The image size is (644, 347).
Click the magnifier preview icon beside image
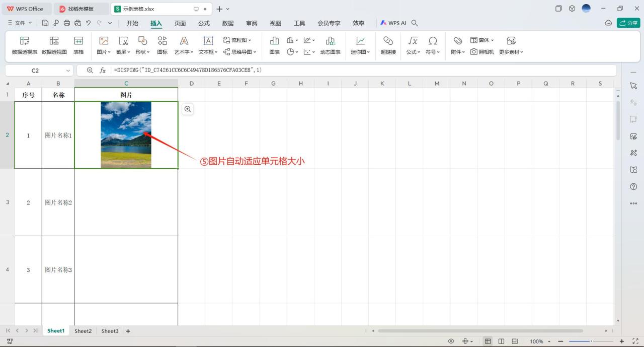(188, 109)
